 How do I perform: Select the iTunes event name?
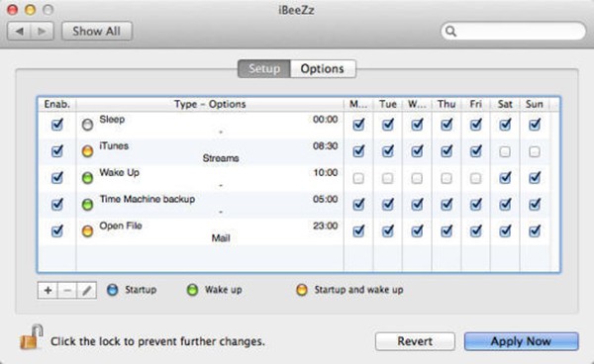pos(114,146)
